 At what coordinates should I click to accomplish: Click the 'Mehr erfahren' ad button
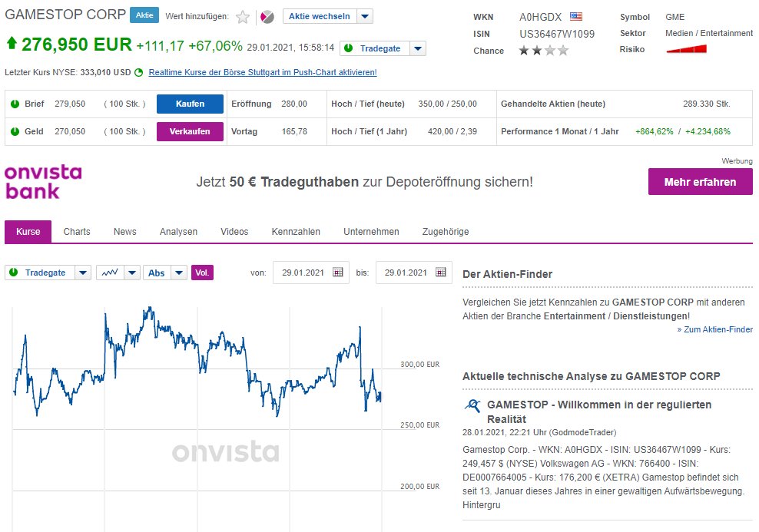pyautogui.click(x=700, y=182)
